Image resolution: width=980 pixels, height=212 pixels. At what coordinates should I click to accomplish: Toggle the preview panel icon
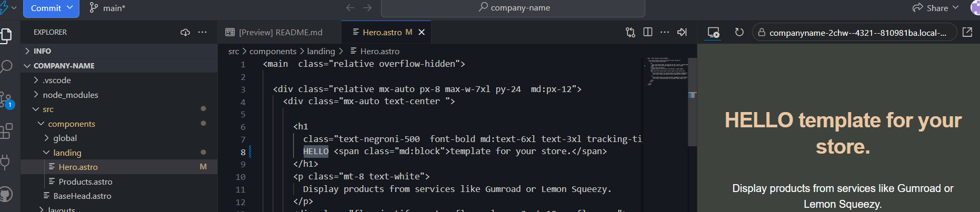point(713,32)
